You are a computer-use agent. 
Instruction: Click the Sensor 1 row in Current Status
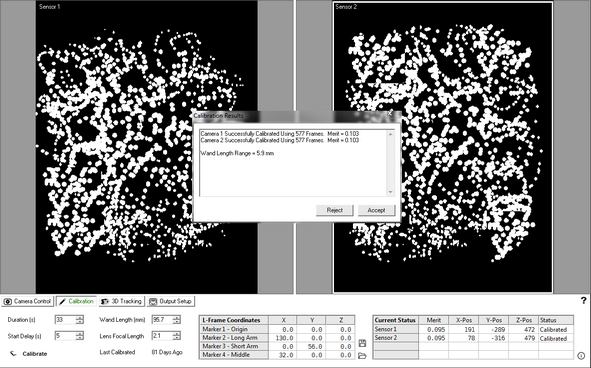point(474,329)
